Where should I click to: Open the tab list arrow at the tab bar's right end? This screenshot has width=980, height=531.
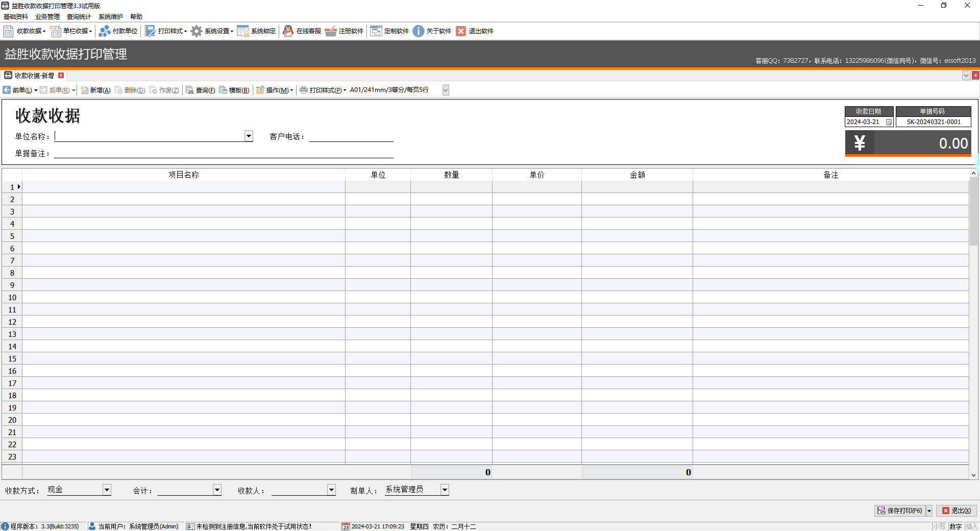966,76
